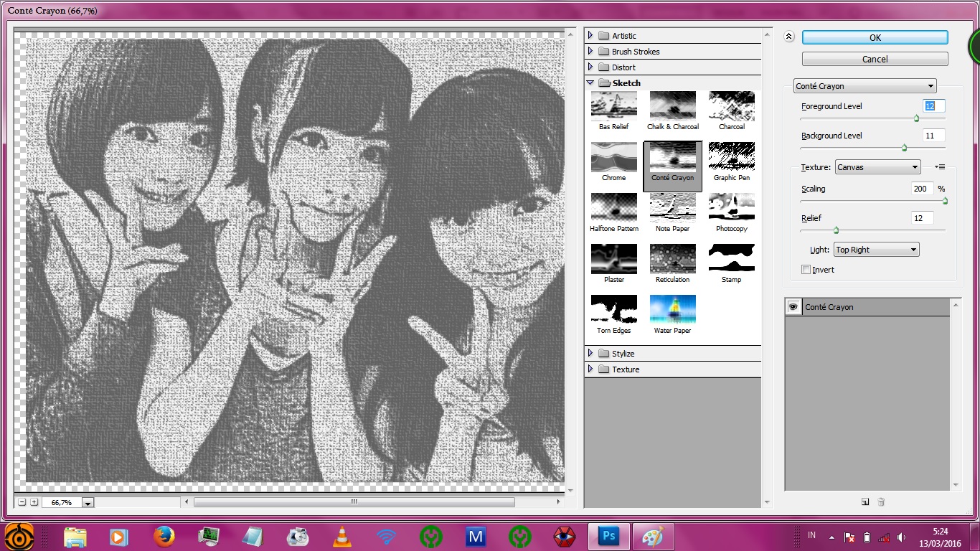Apply the Note Paper filter

tap(672, 207)
